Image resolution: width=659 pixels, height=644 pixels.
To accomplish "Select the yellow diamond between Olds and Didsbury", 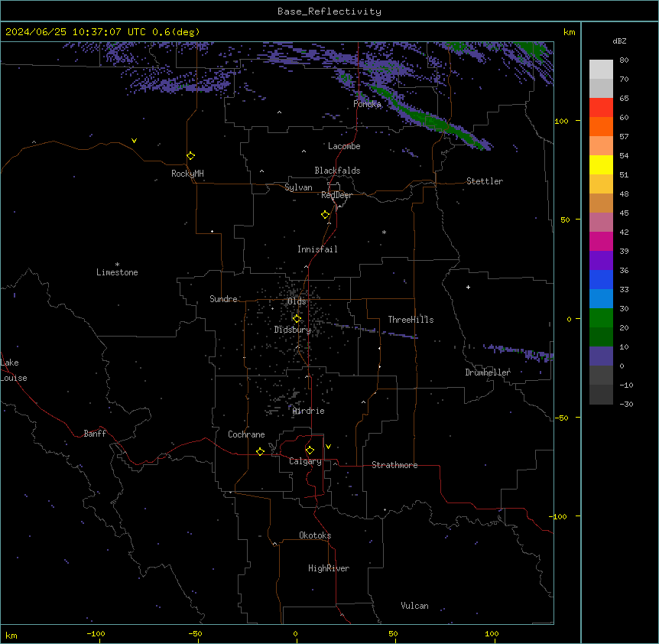I will coord(297,319).
